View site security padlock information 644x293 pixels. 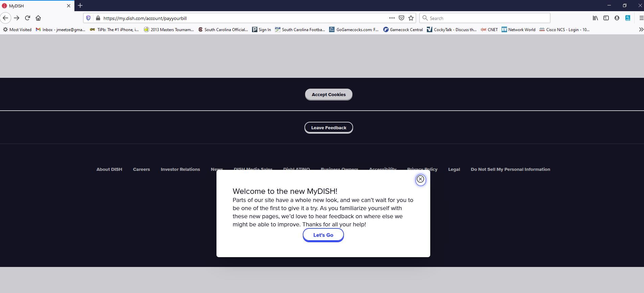click(x=98, y=18)
